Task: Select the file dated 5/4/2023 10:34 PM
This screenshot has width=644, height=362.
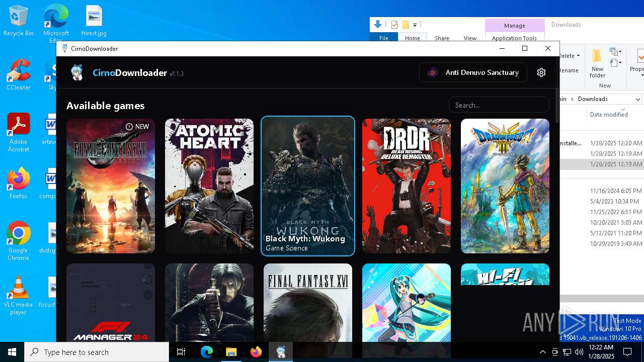Action: tap(602, 202)
